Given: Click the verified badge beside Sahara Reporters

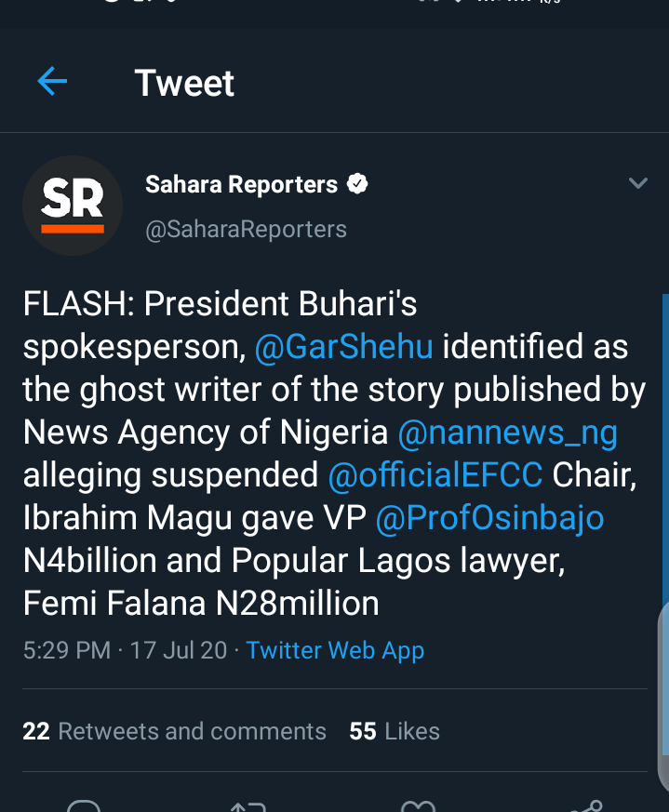Looking at the screenshot, I should coord(357,184).
